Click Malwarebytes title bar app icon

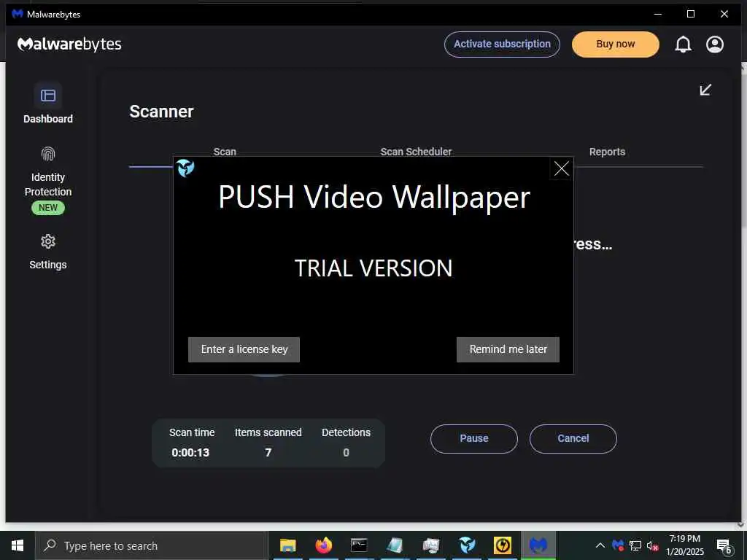pyautogui.click(x=18, y=14)
